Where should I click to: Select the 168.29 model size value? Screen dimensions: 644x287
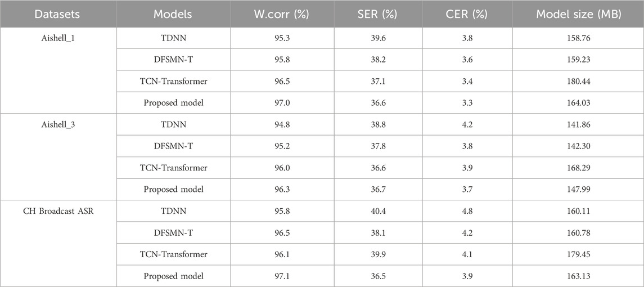[x=578, y=168]
